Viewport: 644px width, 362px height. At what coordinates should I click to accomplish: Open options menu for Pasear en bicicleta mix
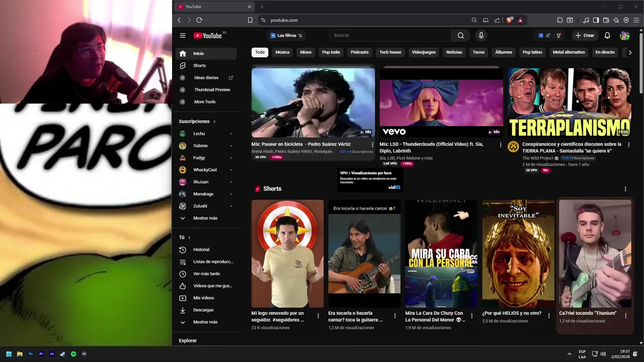[372, 145]
